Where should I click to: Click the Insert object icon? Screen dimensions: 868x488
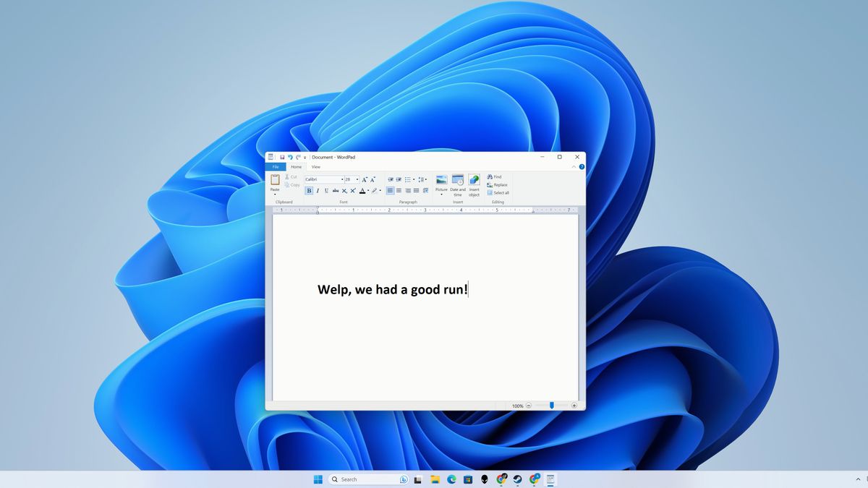coord(475,184)
